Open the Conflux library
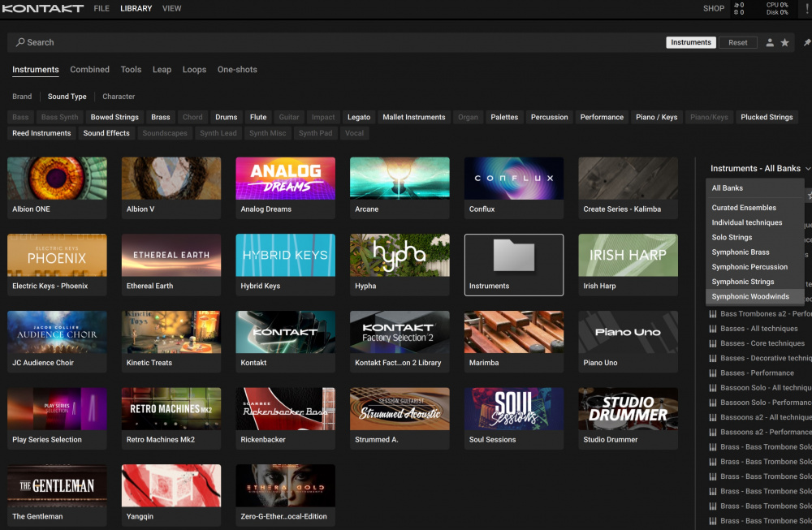812x530 pixels. pyautogui.click(x=514, y=187)
